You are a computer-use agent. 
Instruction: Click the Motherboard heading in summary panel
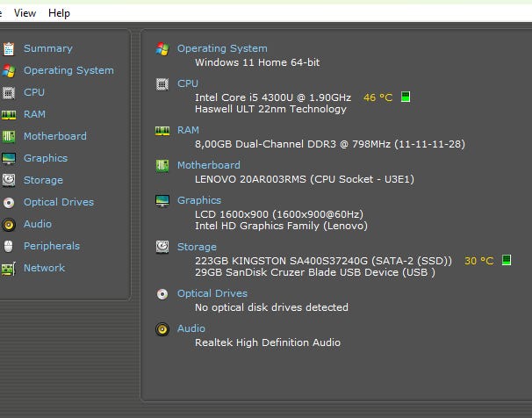pos(208,165)
